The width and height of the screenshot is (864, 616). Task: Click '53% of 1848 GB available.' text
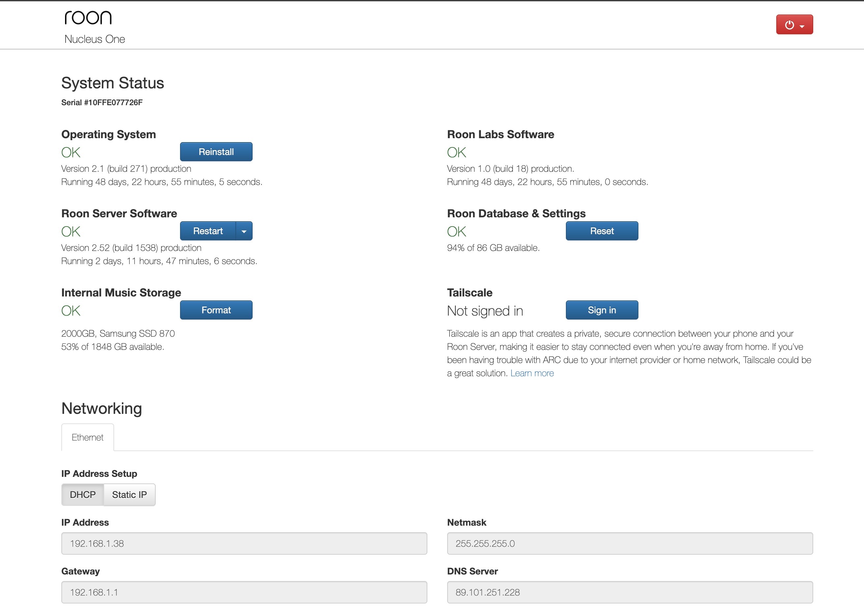click(x=113, y=347)
